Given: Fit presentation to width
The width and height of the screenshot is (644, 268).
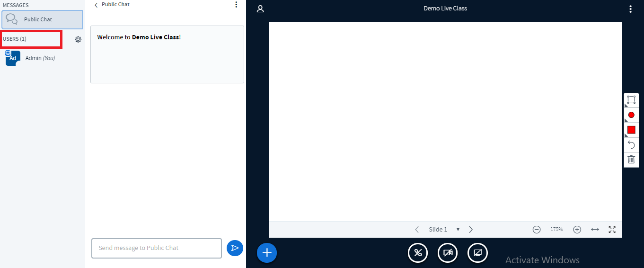Looking at the screenshot, I should click(x=595, y=230).
